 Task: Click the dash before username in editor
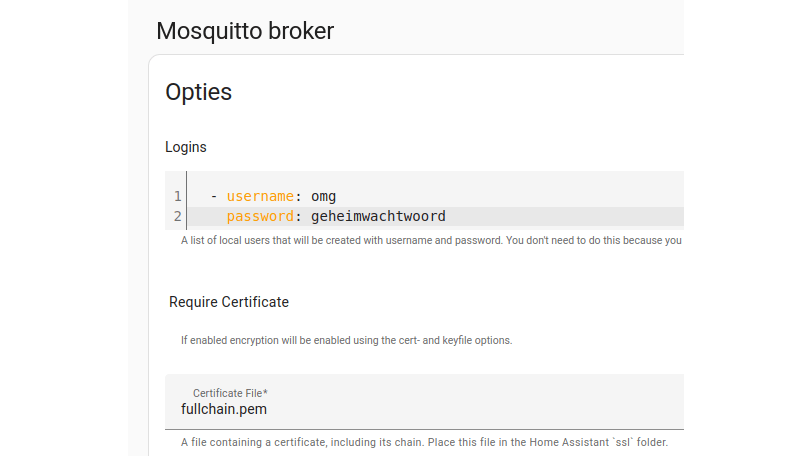[214, 196]
